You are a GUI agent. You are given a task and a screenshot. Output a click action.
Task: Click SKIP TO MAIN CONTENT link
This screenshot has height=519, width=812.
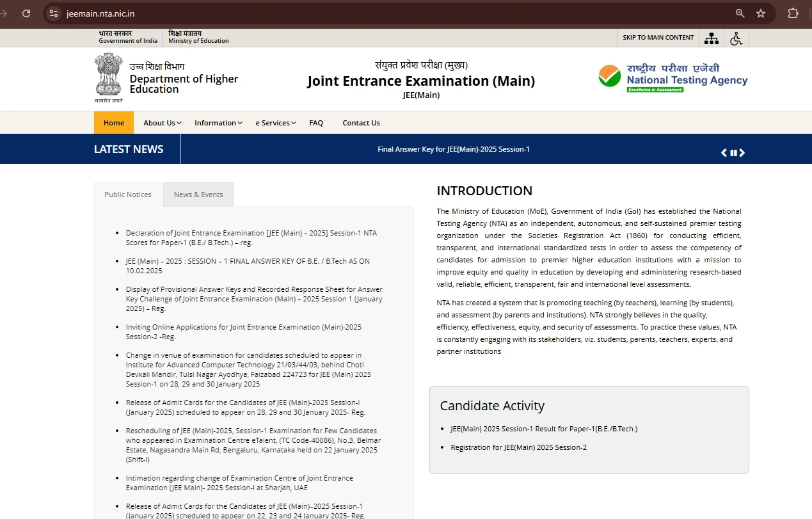coord(657,38)
